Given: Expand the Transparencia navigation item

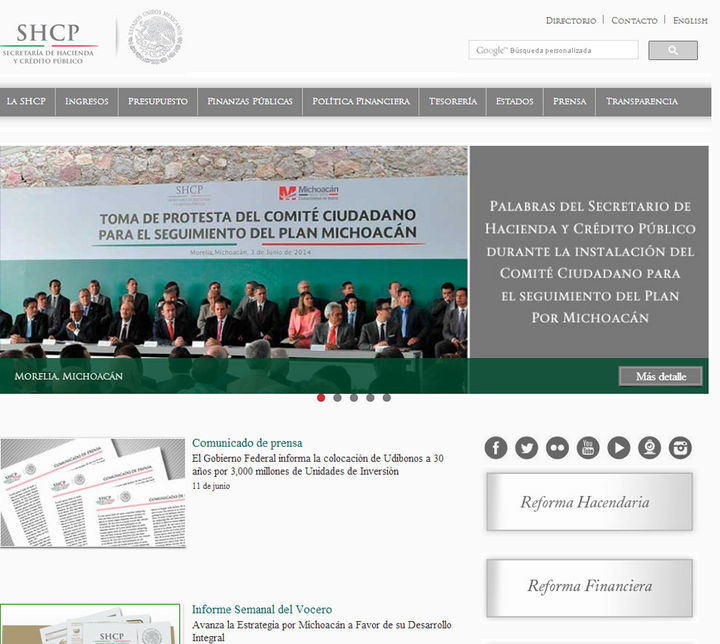Looking at the screenshot, I should pyautogui.click(x=641, y=102).
